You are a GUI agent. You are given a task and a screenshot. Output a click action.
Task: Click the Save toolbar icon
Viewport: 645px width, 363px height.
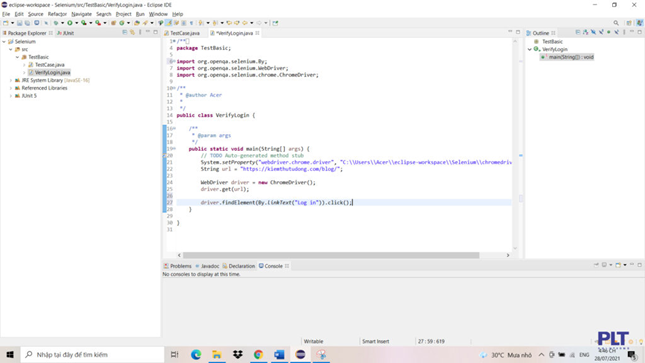19,23
